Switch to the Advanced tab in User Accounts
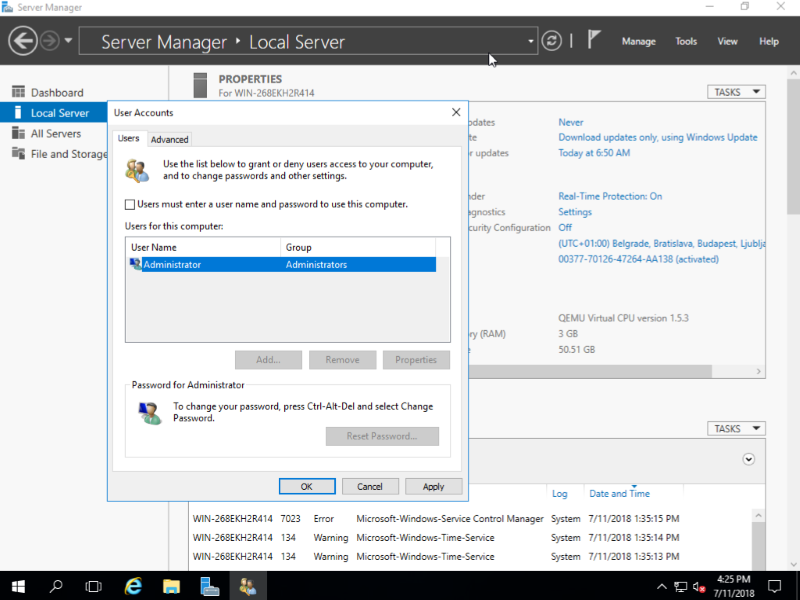The image size is (800, 600). (169, 139)
